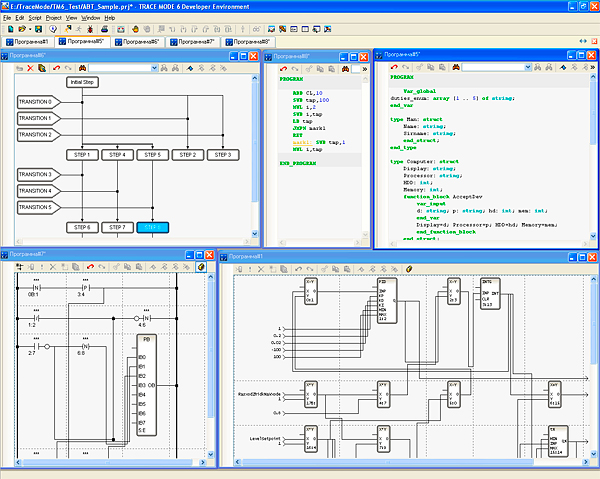Open the View menu

coord(71,18)
